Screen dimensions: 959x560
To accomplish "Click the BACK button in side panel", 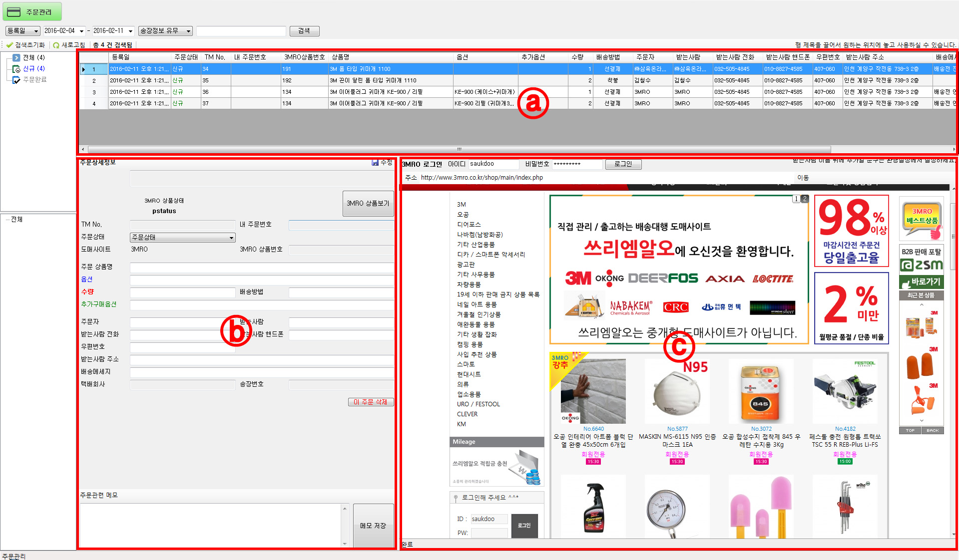I will [933, 430].
